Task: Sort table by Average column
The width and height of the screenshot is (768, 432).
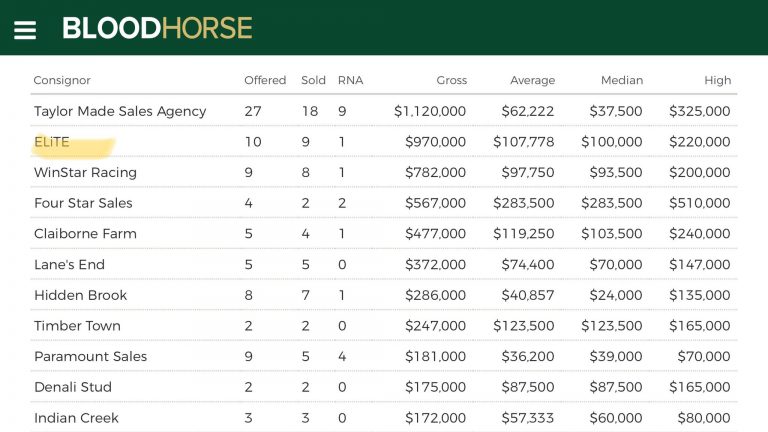Action: [x=532, y=80]
